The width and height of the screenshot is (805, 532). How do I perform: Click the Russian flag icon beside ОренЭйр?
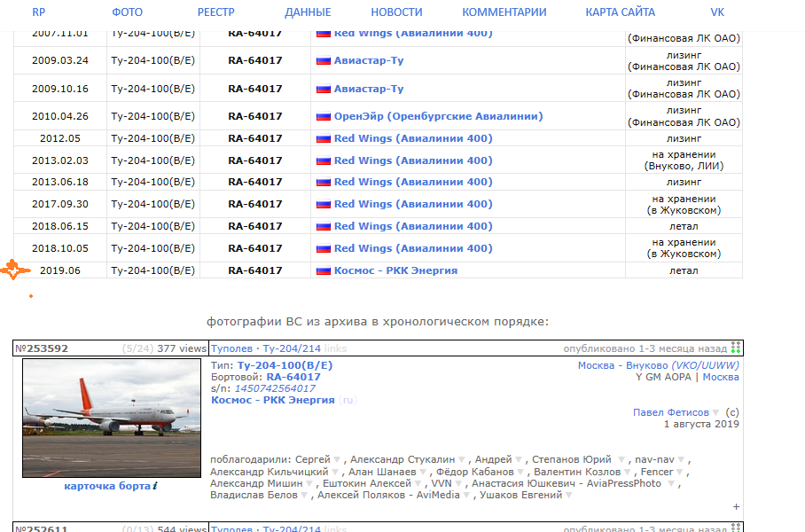tap(324, 116)
